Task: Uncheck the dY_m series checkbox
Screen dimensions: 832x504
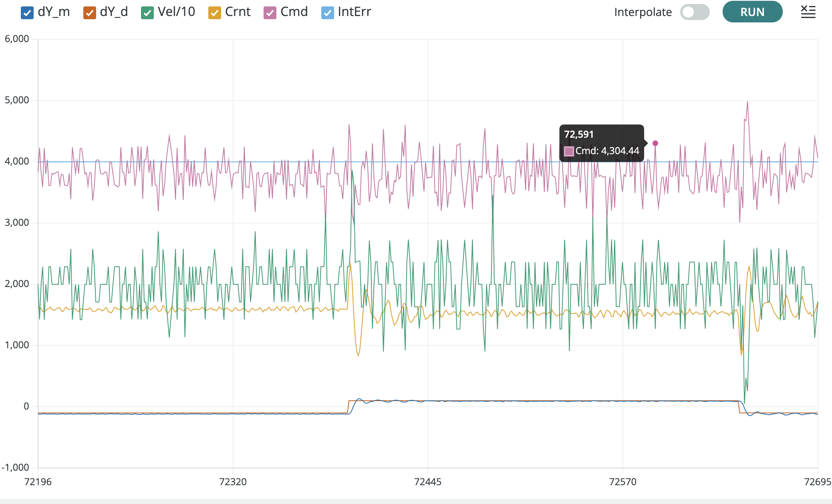Action: click(x=27, y=13)
